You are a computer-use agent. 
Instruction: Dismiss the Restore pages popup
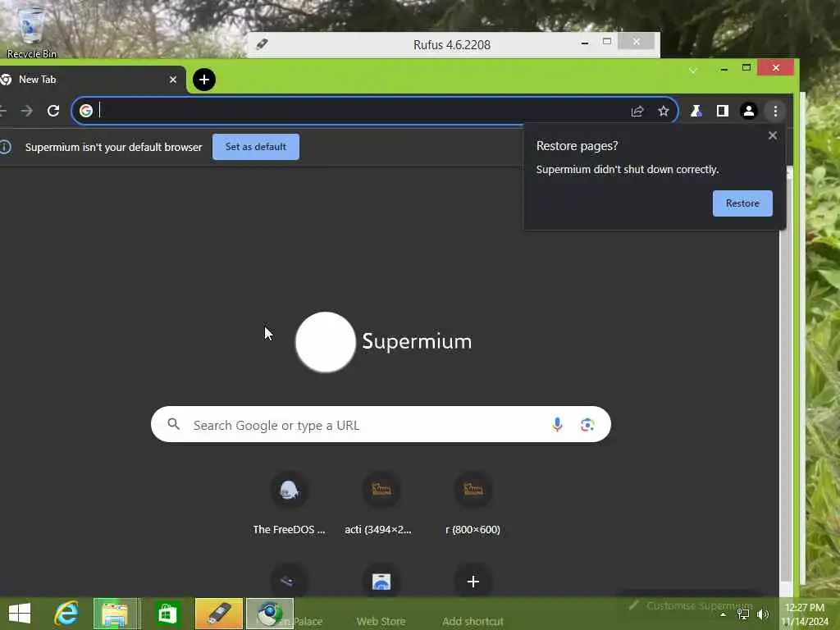[x=772, y=135]
